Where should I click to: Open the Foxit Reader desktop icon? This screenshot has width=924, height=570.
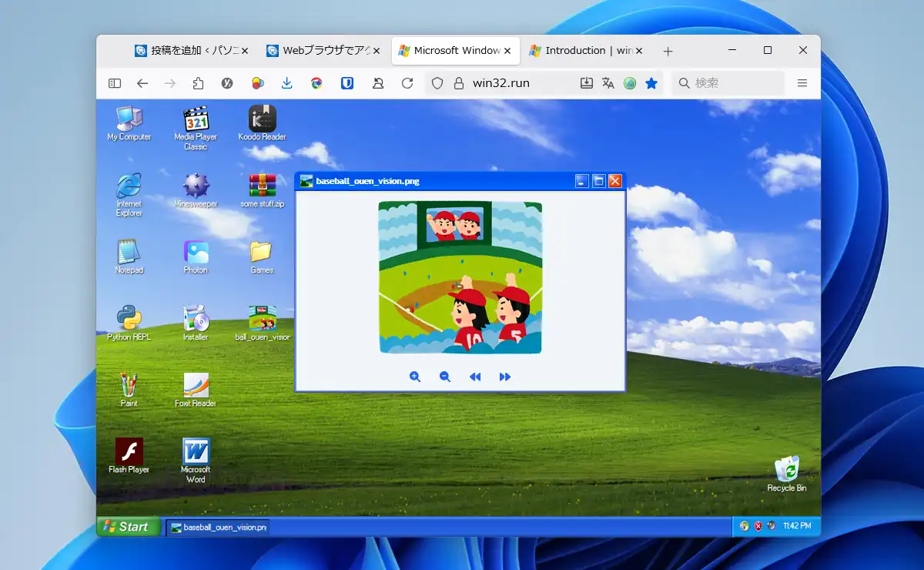(x=196, y=386)
